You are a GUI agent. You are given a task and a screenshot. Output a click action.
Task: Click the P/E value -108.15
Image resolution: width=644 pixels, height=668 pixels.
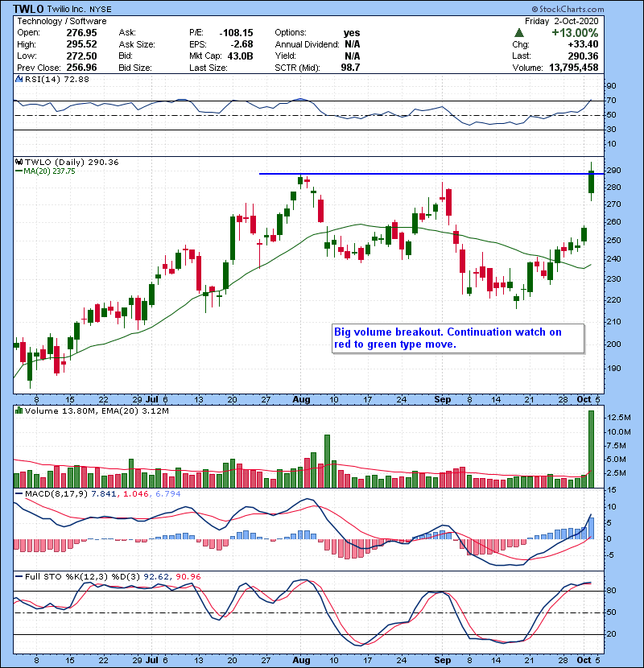(x=236, y=33)
